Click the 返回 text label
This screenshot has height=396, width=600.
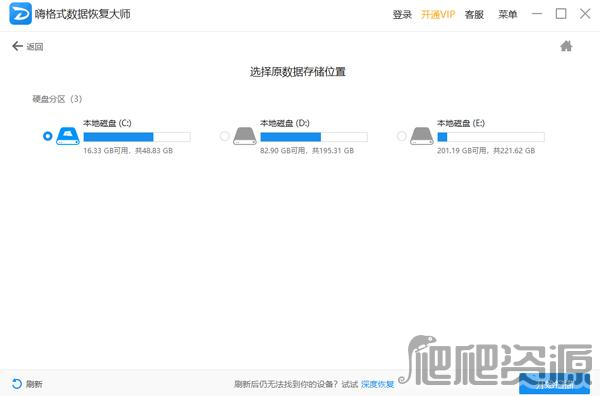coord(35,47)
